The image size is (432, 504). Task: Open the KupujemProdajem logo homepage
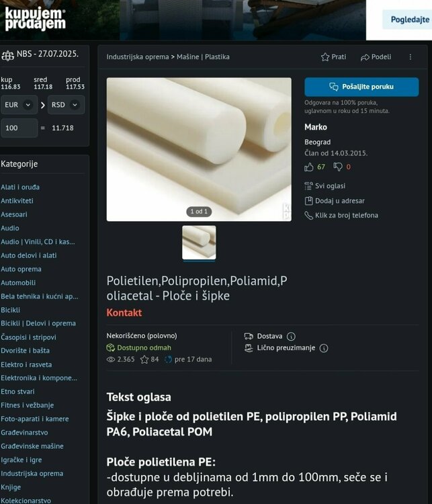35,19
